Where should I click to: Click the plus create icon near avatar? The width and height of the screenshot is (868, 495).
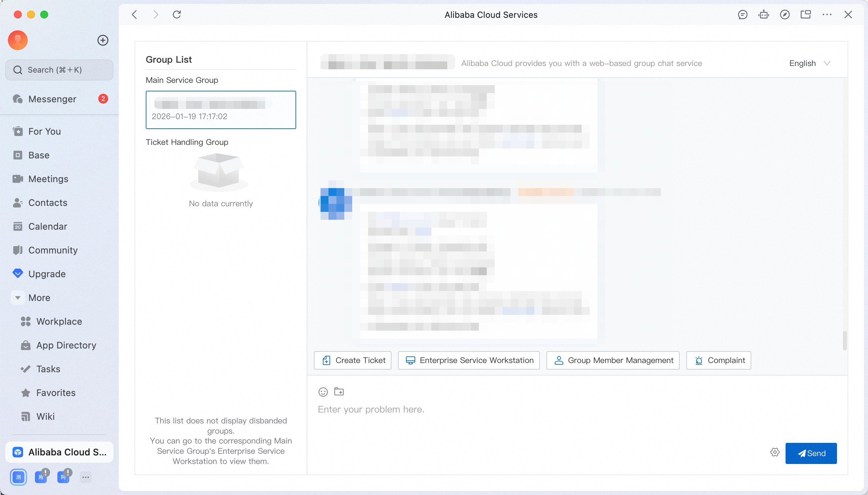[103, 41]
